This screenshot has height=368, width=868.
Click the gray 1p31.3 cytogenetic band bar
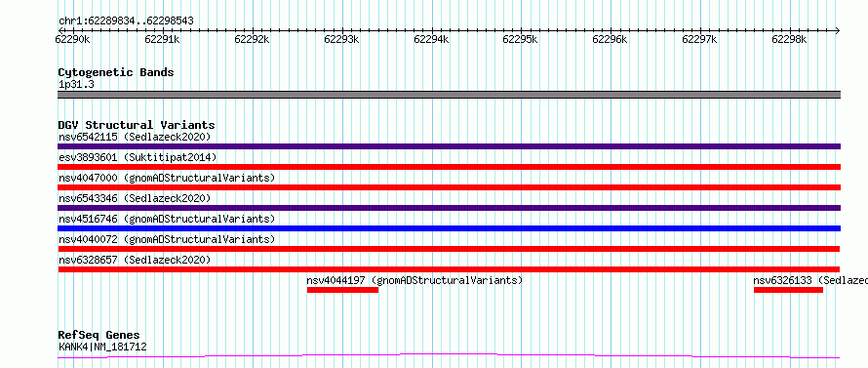[449, 95]
